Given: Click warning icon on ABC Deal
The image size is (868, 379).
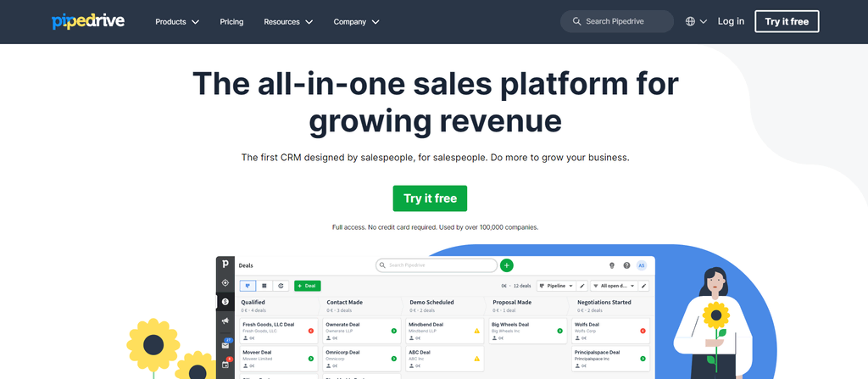Looking at the screenshot, I should coord(476,359).
